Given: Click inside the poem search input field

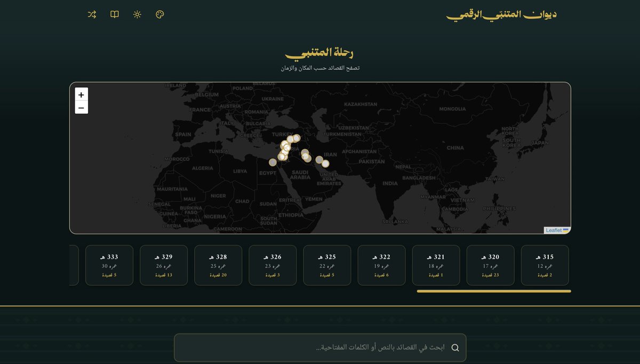Looking at the screenshot, I should [320, 347].
